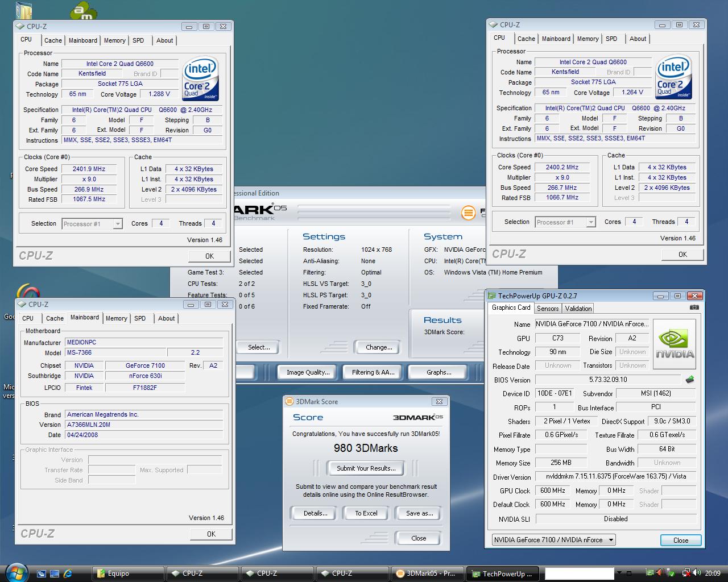Open About tab in bottom-left CPU-Z
The width and height of the screenshot is (728, 582).
tap(166, 318)
